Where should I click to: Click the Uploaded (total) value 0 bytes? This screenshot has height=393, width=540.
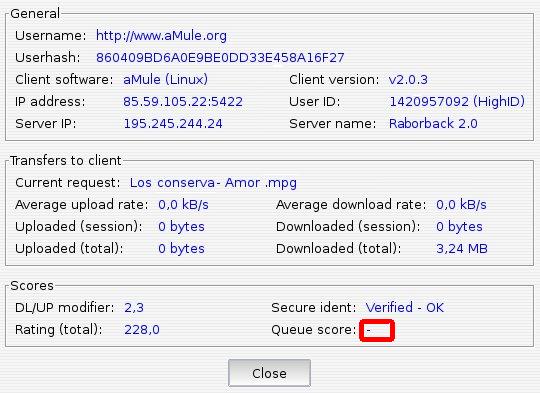click(181, 249)
